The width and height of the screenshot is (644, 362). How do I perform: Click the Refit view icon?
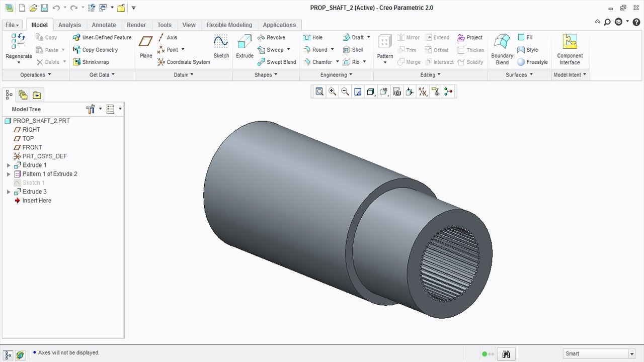(319, 92)
